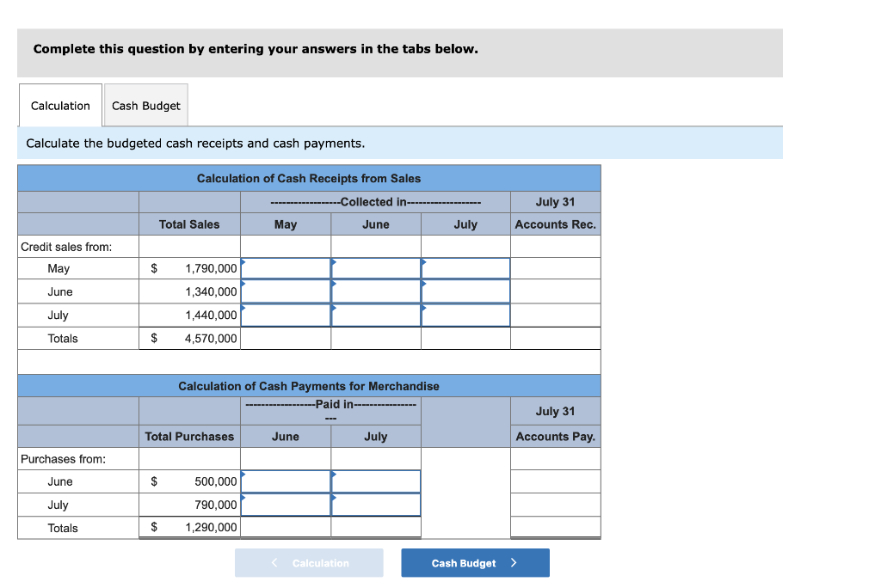Click the 'Collected in' header label
881x588 pixels.
373,202
